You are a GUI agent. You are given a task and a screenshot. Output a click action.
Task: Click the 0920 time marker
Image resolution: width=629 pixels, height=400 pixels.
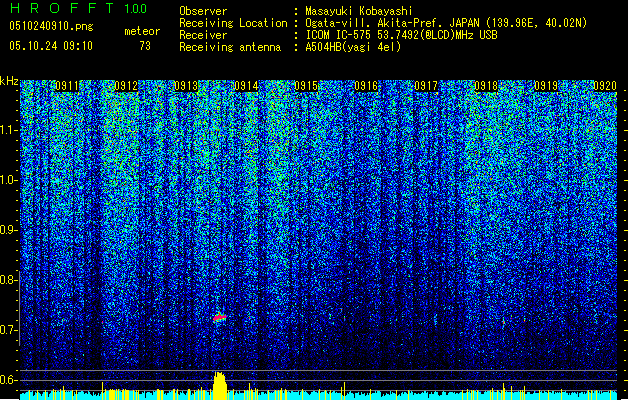coord(605,86)
